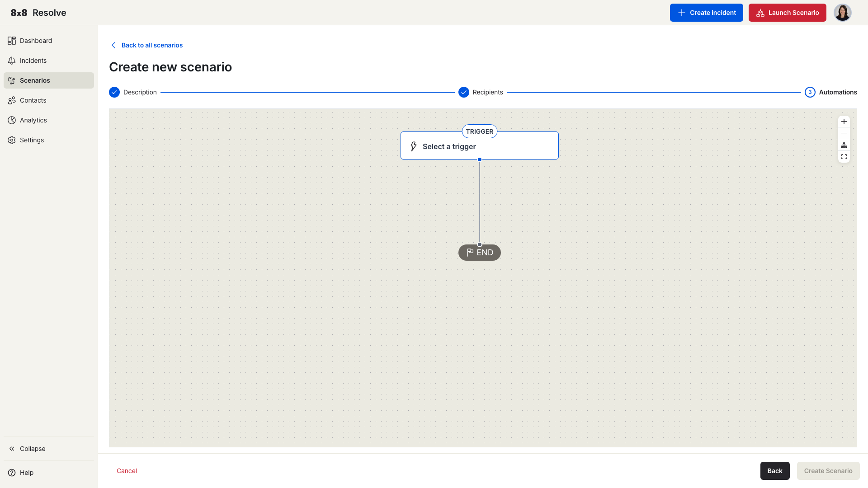Click the Create Scenario button
This screenshot has width=868, height=488.
click(828, 471)
